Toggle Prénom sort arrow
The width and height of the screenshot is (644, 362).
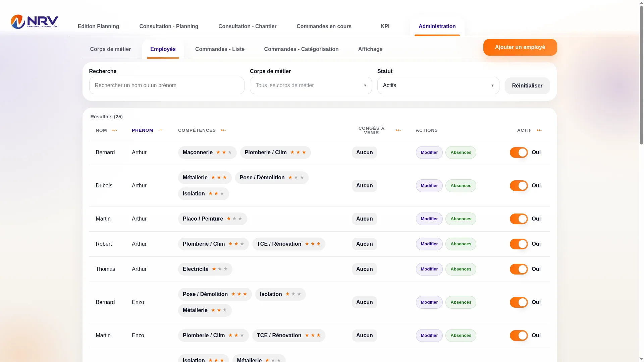[160, 130]
